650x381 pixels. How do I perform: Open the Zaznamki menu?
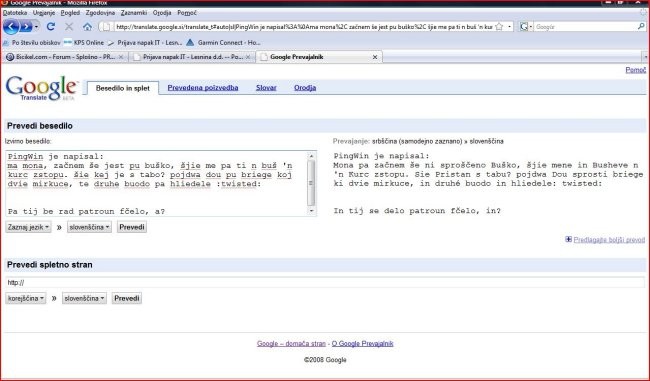[134, 13]
